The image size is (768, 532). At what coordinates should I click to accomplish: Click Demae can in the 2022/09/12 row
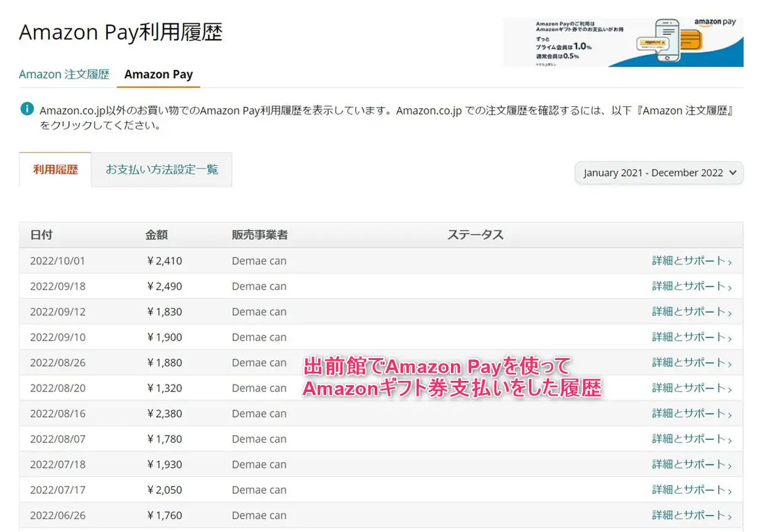259,312
